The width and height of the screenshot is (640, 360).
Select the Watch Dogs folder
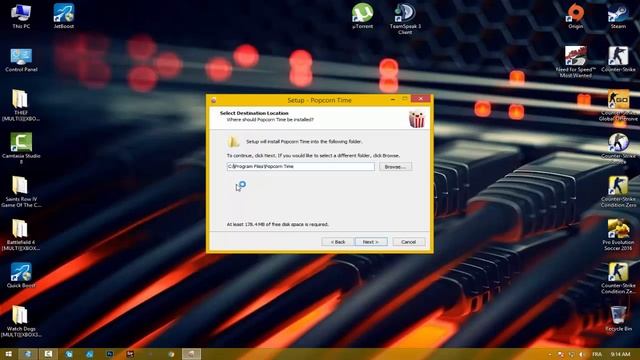pyautogui.click(x=21, y=321)
